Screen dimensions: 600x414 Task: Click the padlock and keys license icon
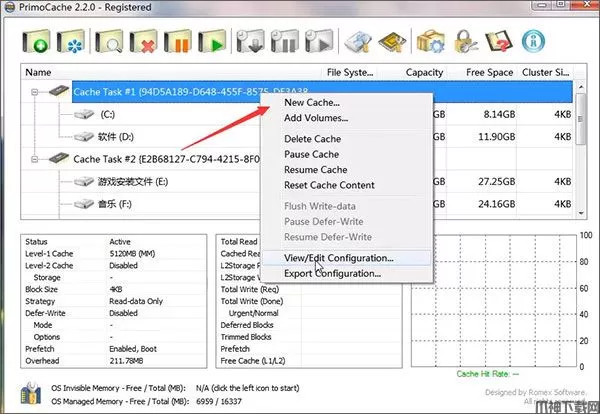click(465, 41)
